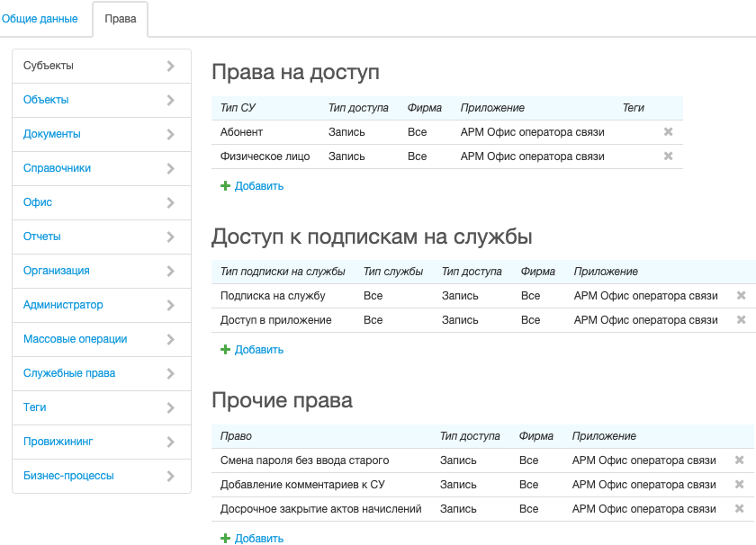
Task: Click the Права на доступ heading
Action: (295, 73)
